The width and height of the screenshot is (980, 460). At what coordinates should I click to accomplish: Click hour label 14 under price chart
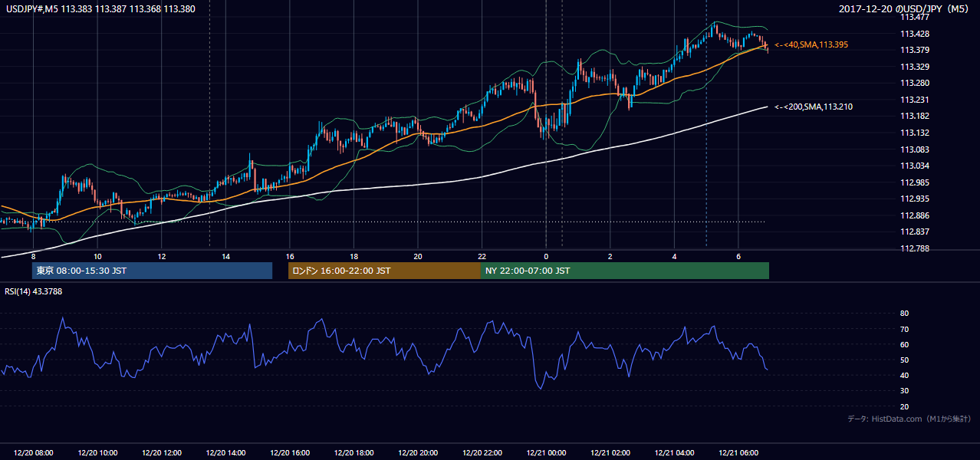[x=225, y=256]
